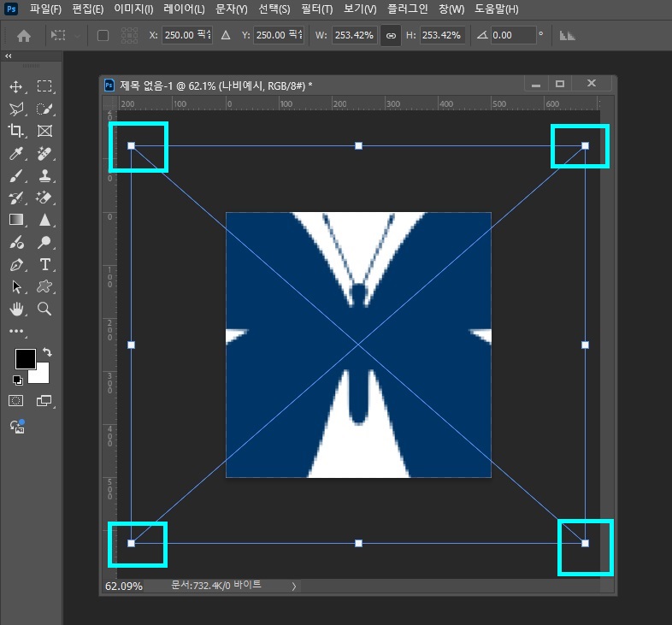The image size is (672, 625).
Task: Open the 레이어(L) menu
Action: [185, 9]
